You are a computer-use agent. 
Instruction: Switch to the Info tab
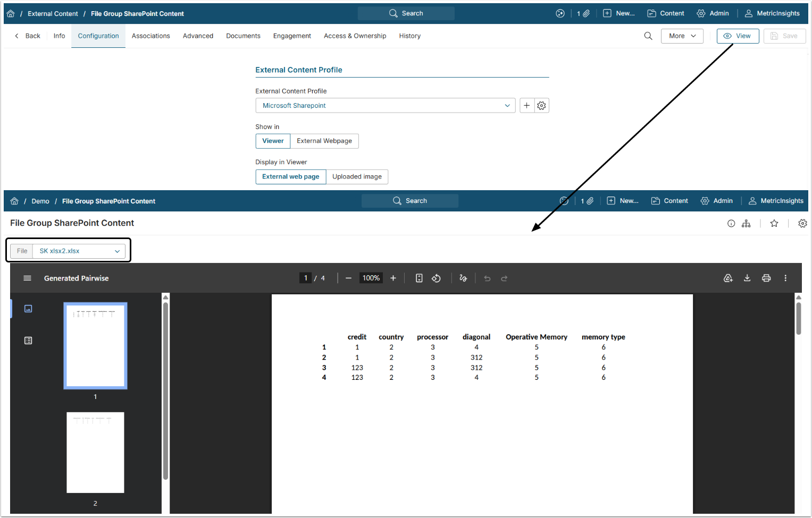click(x=60, y=36)
